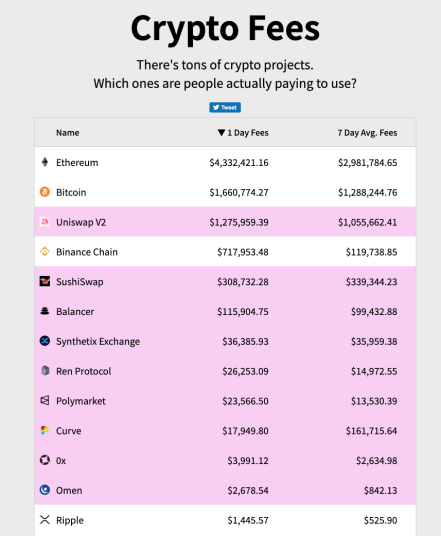Click the Crypto Fees page title

tap(225, 29)
